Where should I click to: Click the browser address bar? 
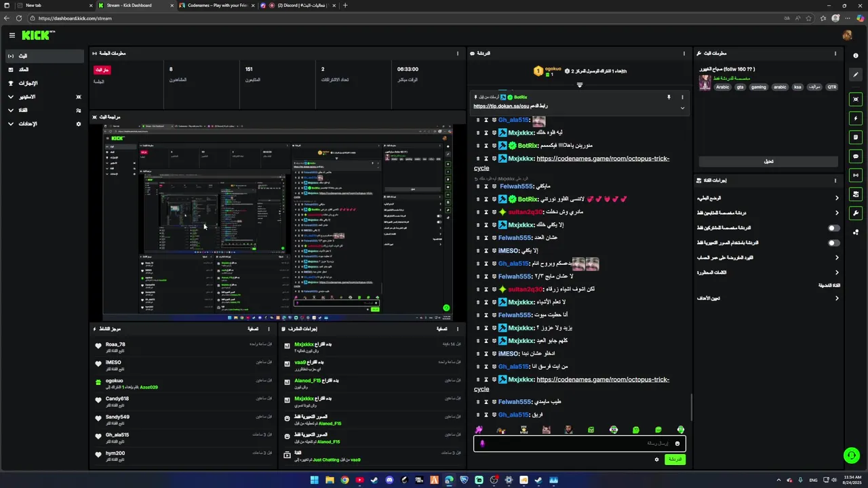tap(407, 18)
